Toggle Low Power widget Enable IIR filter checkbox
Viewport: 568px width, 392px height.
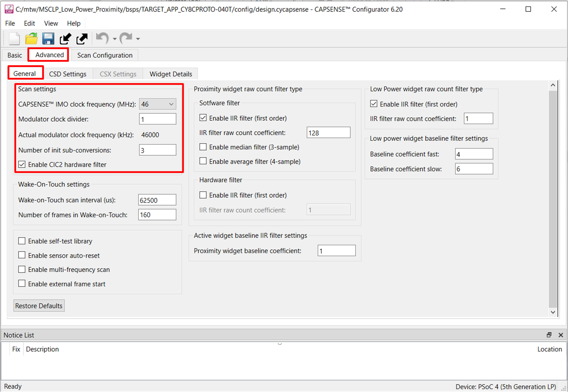pyautogui.click(x=374, y=104)
